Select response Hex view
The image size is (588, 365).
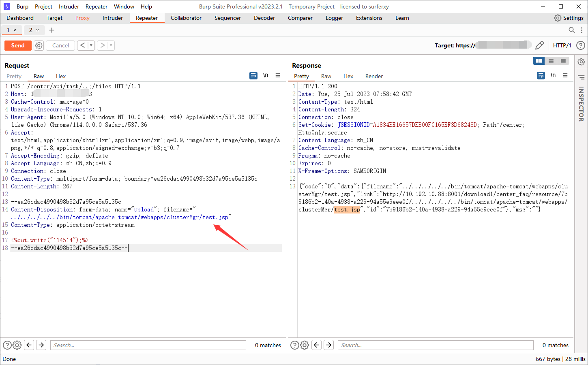348,76
